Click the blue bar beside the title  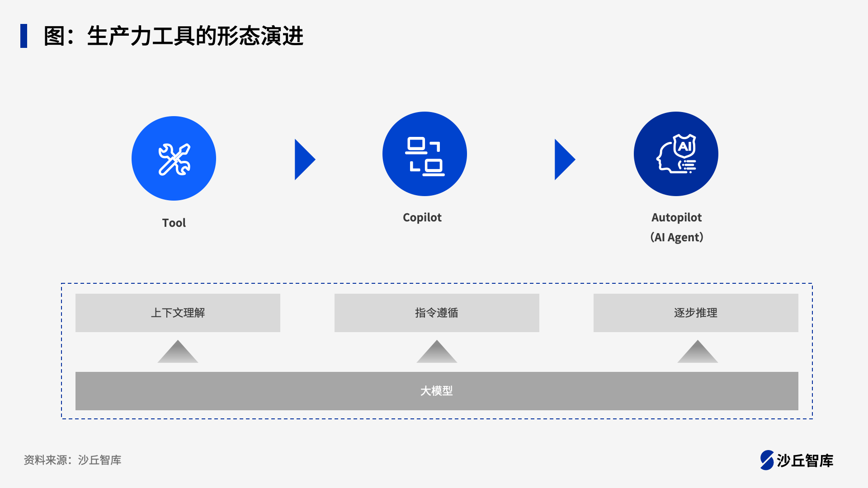24,36
